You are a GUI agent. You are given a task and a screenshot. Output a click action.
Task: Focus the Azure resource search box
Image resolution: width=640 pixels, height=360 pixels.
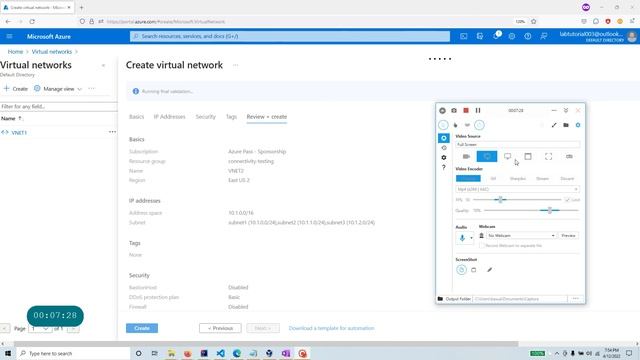point(290,36)
